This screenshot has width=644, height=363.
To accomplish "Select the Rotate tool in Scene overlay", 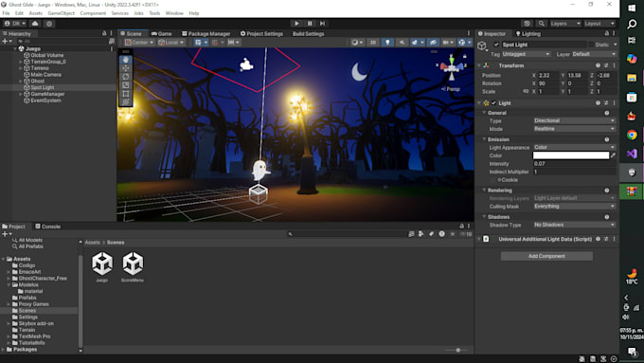I will 126,77.
